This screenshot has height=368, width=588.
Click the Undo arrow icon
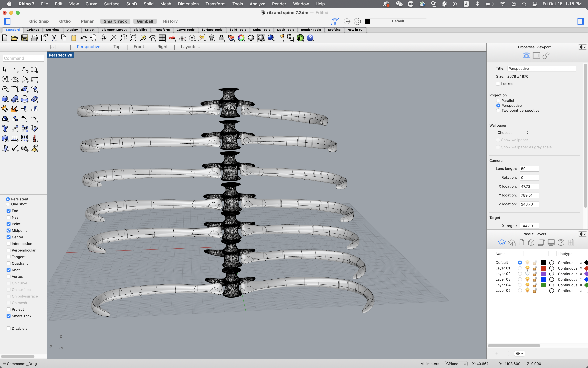pyautogui.click(x=84, y=38)
